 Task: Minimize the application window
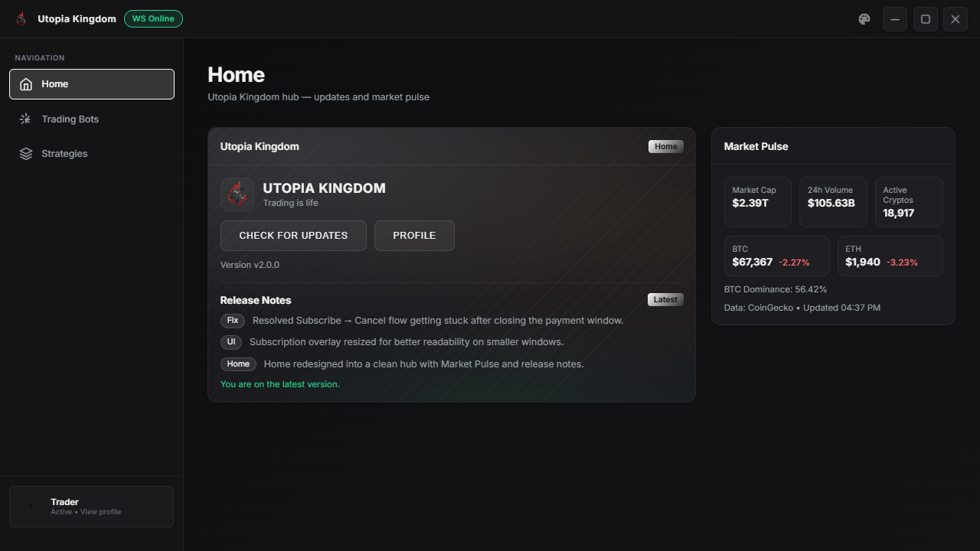tap(894, 19)
